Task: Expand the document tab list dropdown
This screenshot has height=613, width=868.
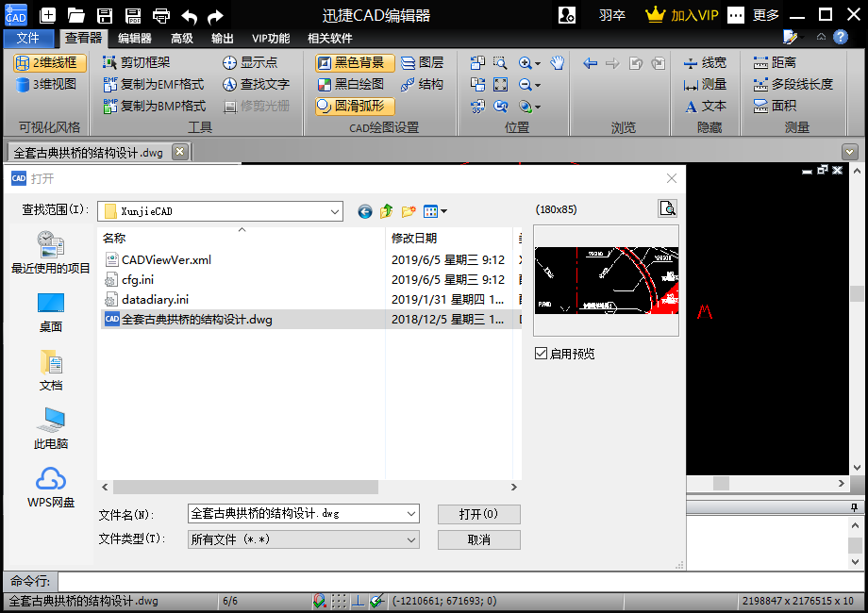Action: [849, 151]
